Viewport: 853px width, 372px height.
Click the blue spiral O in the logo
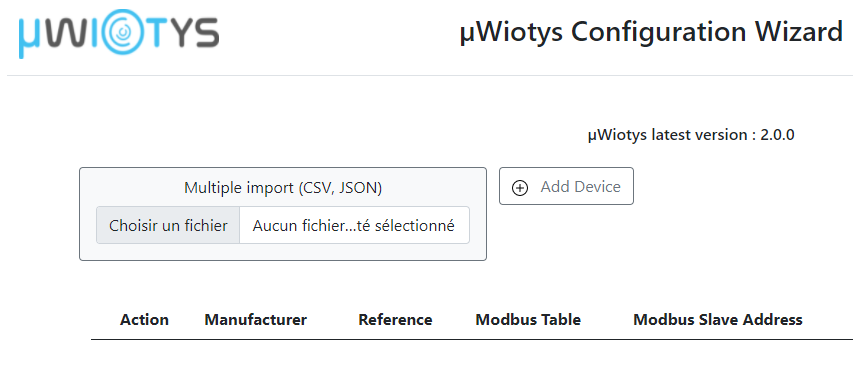pos(124,32)
